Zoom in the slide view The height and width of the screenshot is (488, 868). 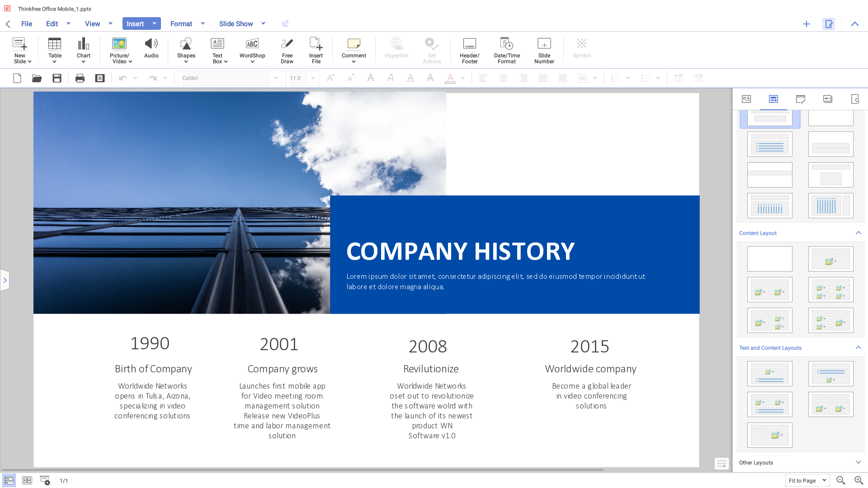859,480
